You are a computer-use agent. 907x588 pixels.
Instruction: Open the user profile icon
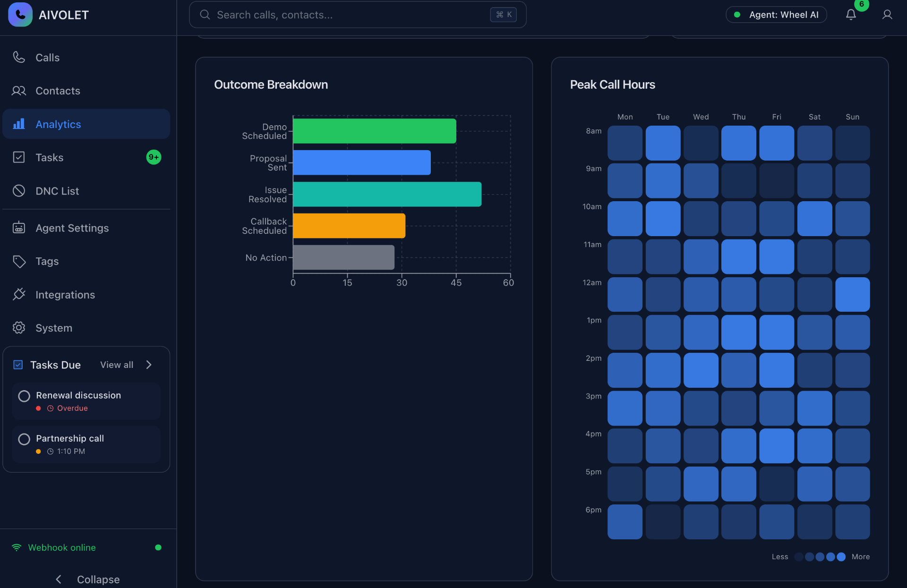click(x=887, y=15)
